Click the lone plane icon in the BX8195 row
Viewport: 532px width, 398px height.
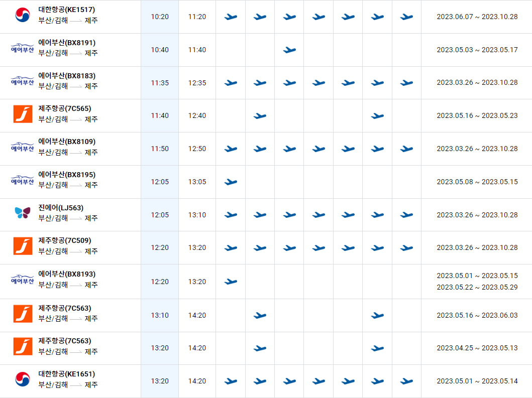point(231,182)
